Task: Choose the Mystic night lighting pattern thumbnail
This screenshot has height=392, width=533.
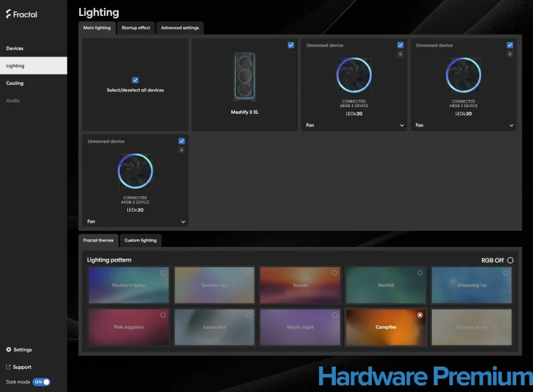Action: 300,327
